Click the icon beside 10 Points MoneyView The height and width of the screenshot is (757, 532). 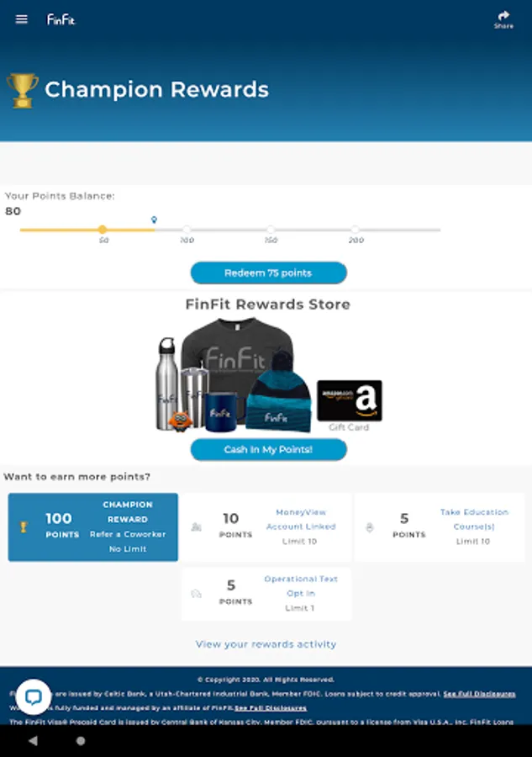196,527
